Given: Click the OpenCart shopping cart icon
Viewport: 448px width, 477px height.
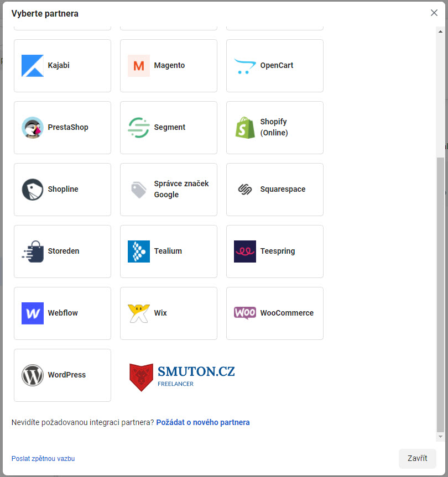Looking at the screenshot, I should pyautogui.click(x=245, y=66).
